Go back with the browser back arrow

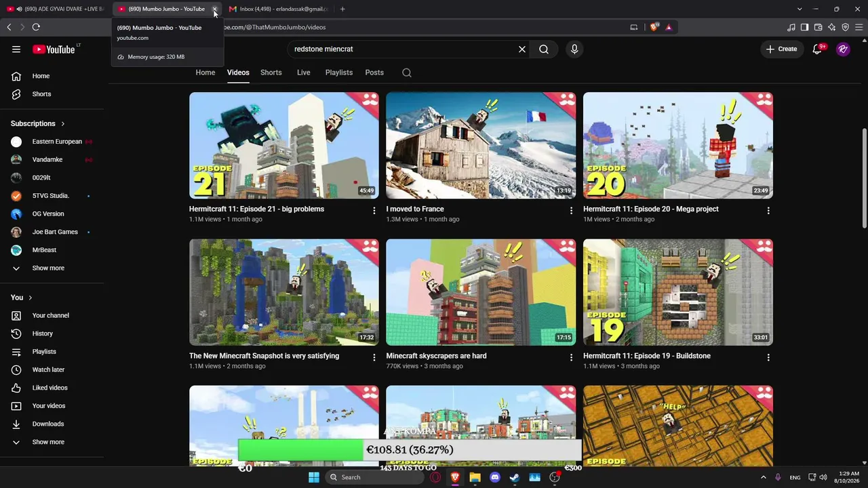(x=9, y=27)
